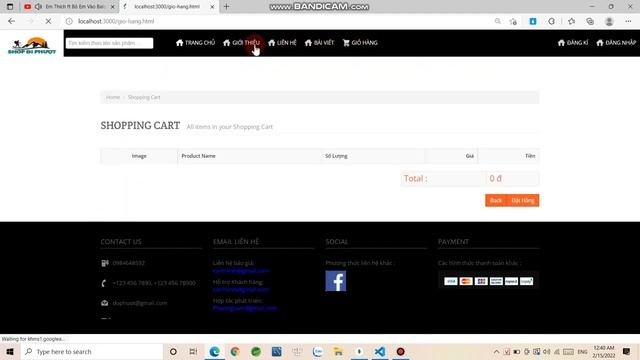Click the Liên hệ báo giá email link
This screenshot has height=360, width=640.
tap(241, 271)
